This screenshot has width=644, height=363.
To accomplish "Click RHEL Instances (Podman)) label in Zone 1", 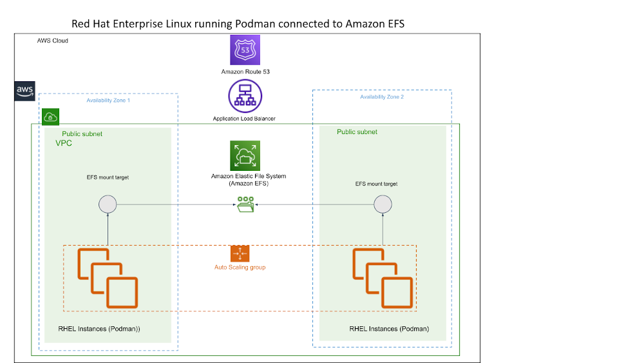I will (x=99, y=329).
